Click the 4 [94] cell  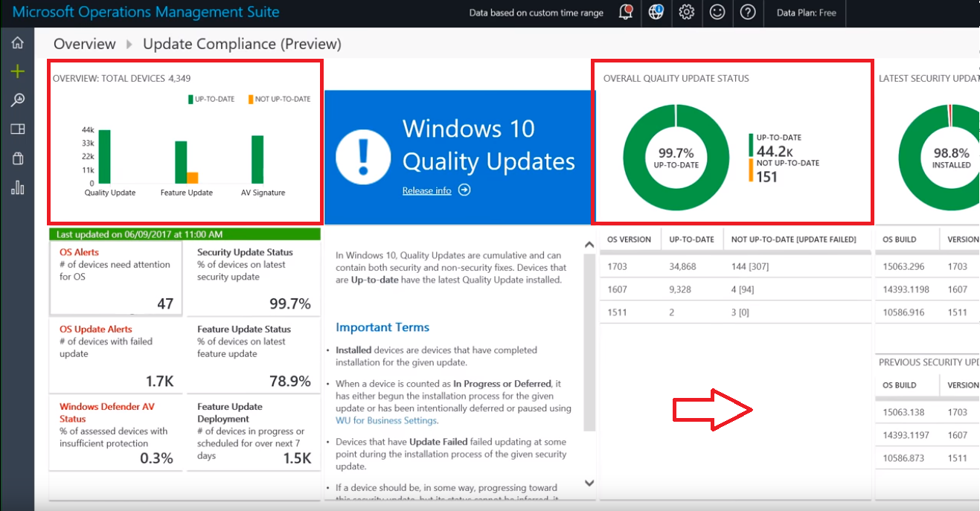[743, 289]
